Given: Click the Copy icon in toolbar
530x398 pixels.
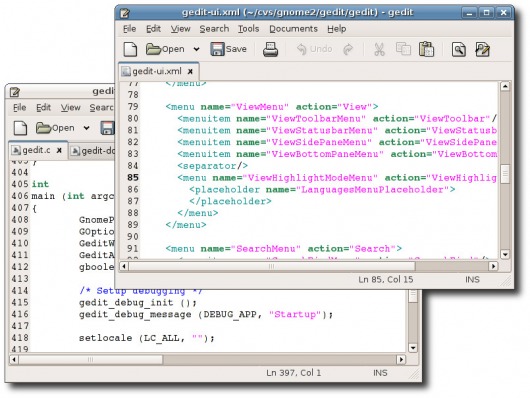Looking at the screenshot, I should click(403, 49).
